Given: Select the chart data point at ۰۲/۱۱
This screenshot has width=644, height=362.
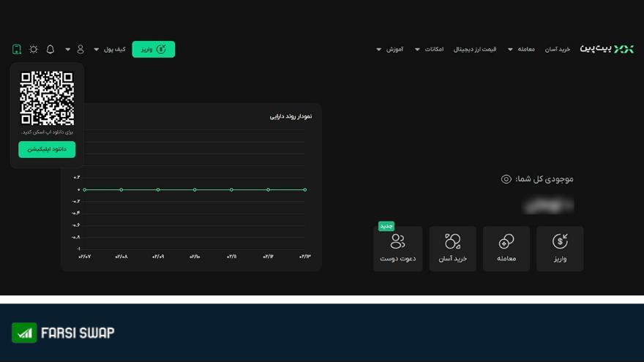Looking at the screenshot, I should click(x=232, y=189).
